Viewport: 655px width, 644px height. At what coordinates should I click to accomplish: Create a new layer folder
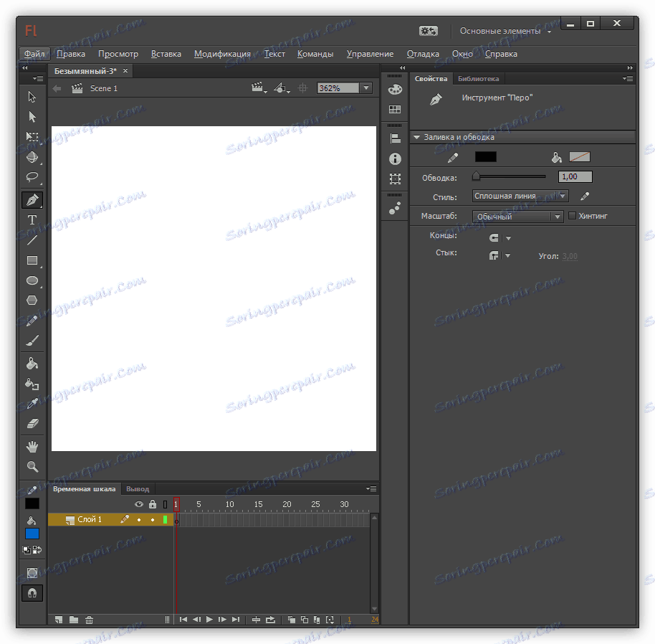[x=74, y=620]
